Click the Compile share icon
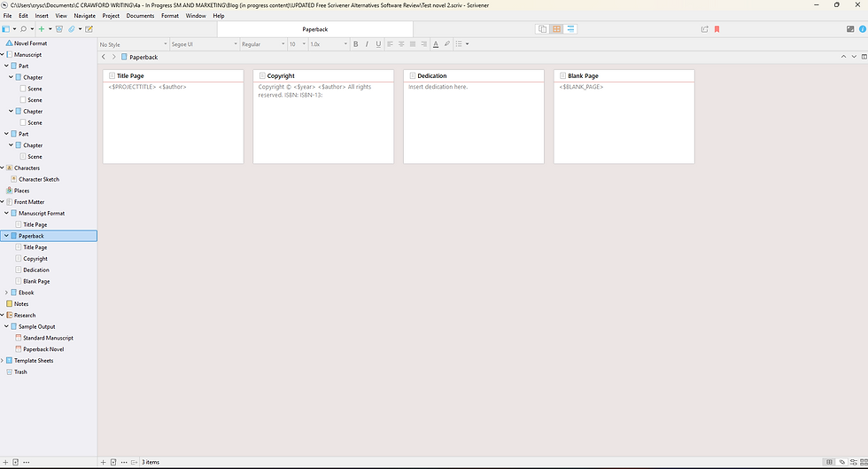868x469 pixels. pyautogui.click(x=705, y=29)
